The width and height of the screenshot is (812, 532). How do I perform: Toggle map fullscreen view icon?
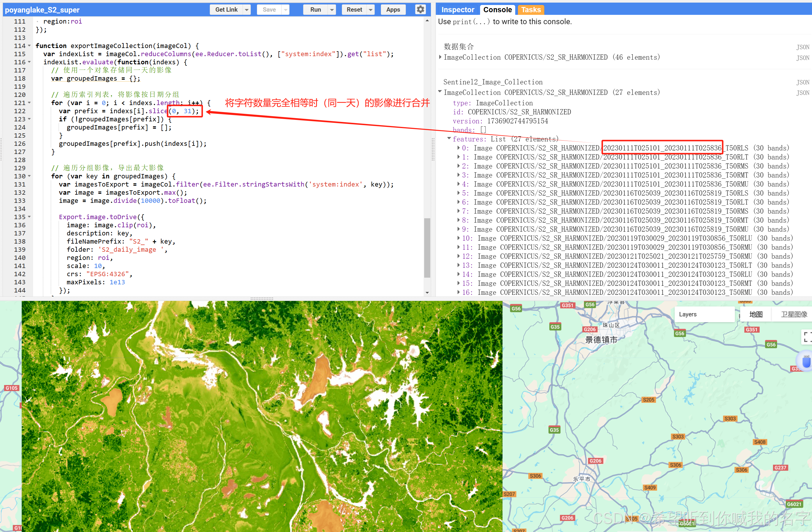click(806, 336)
